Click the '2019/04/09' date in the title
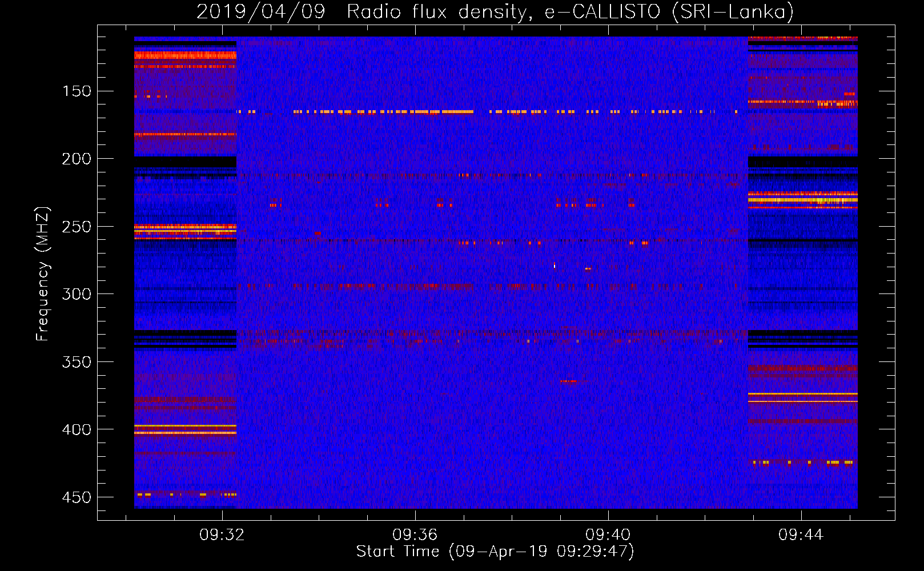924x571 pixels. 260,11
